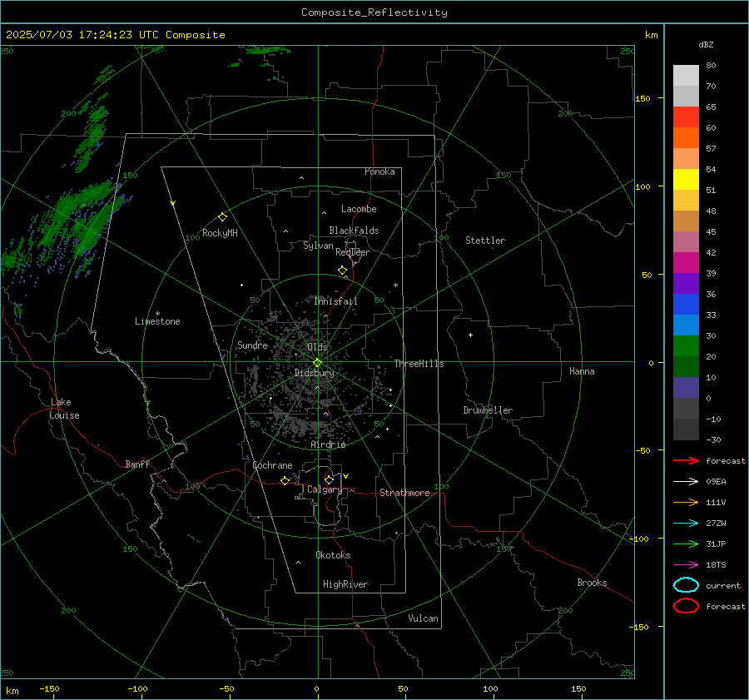The width and height of the screenshot is (749, 700).
Task: Select the dark orange 60–57 dBZ swatch
Action: tap(686, 137)
